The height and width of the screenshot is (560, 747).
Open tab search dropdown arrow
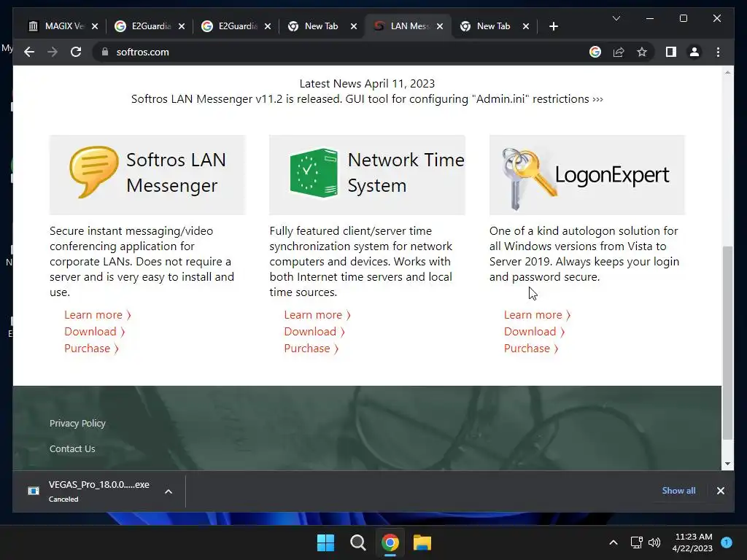616,18
